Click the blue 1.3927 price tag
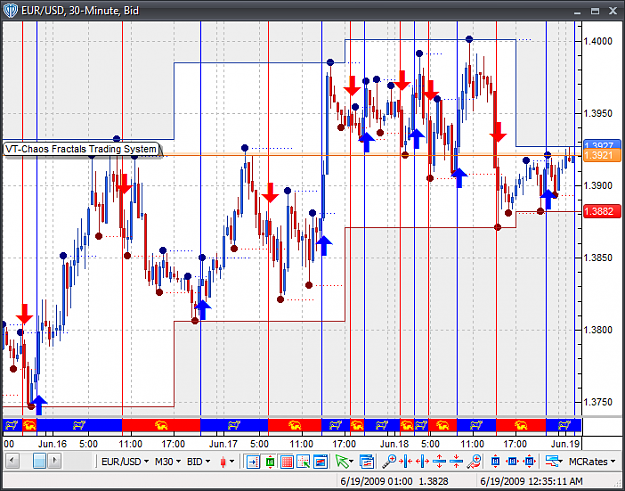 tap(602, 145)
